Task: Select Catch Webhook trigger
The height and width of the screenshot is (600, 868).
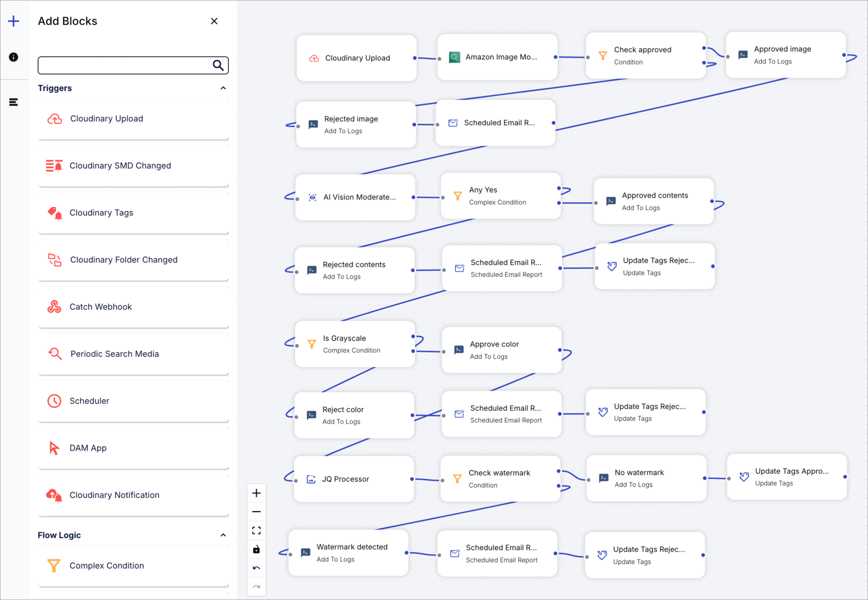Action: tap(133, 307)
